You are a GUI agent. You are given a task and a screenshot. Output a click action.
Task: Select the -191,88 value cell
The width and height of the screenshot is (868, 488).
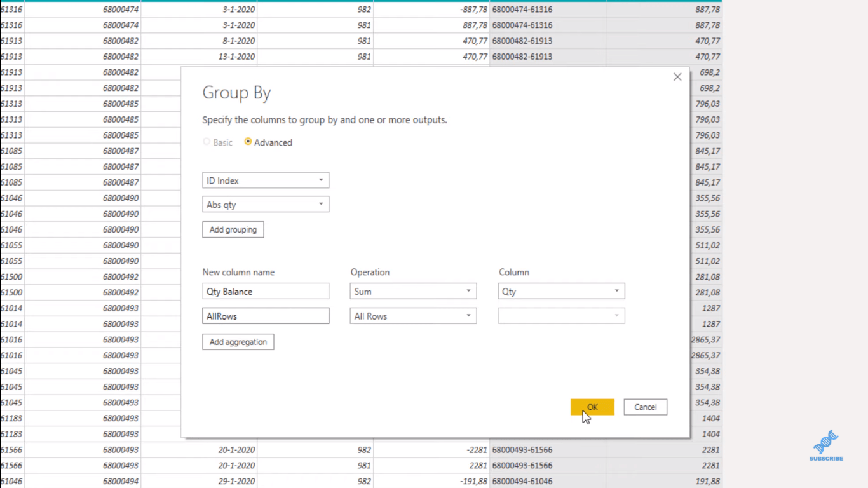(431, 482)
